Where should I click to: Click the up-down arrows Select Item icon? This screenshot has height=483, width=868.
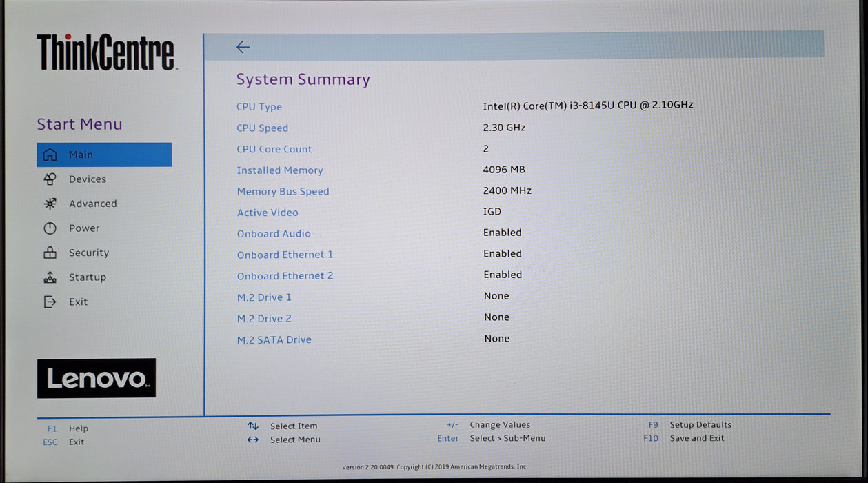[253, 426]
